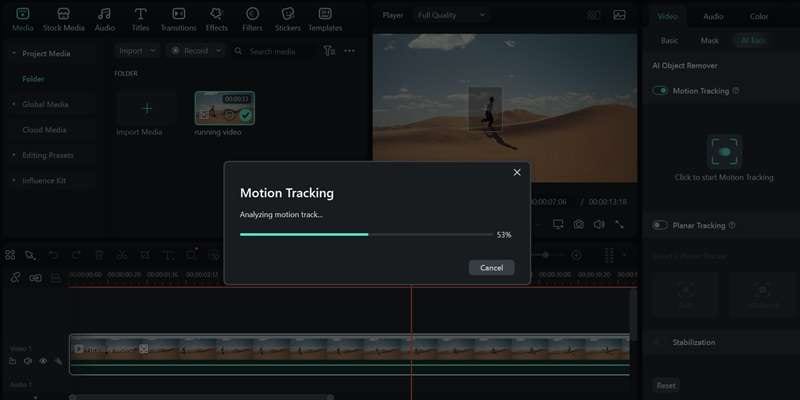
Task: Select Folder under Project Media
Action: click(33, 79)
